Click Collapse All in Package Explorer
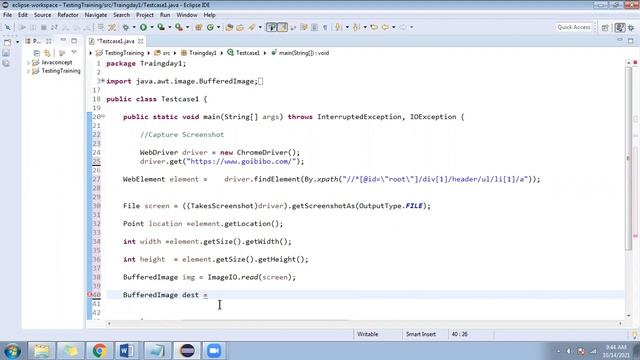 (x=37, y=53)
